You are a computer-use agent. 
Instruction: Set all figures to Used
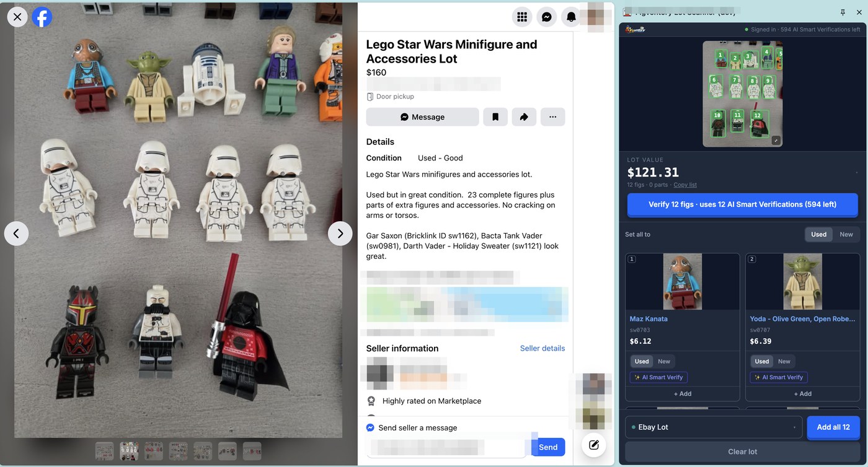[818, 234]
